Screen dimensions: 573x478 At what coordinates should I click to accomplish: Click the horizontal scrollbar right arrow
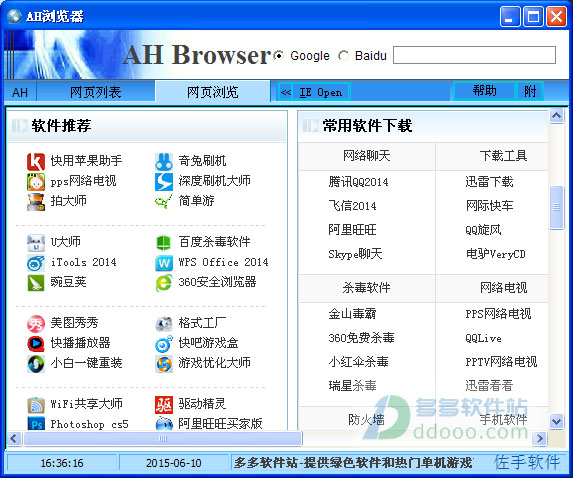540,438
